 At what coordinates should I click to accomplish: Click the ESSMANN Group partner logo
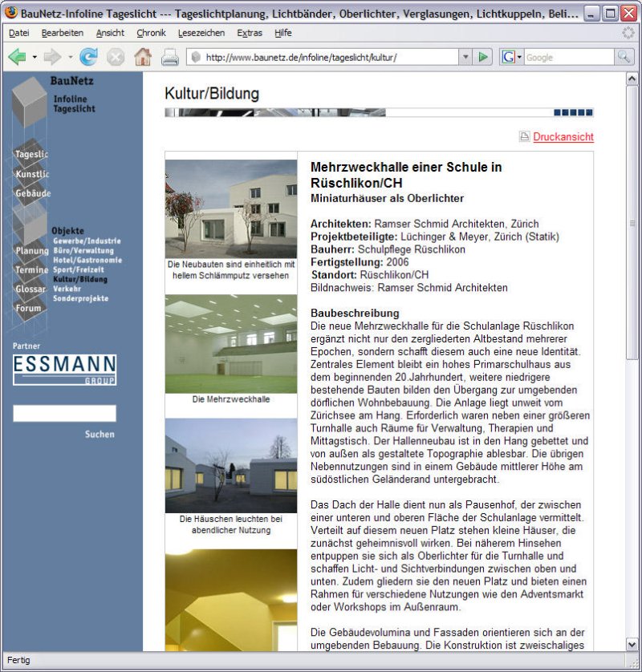[x=64, y=370]
